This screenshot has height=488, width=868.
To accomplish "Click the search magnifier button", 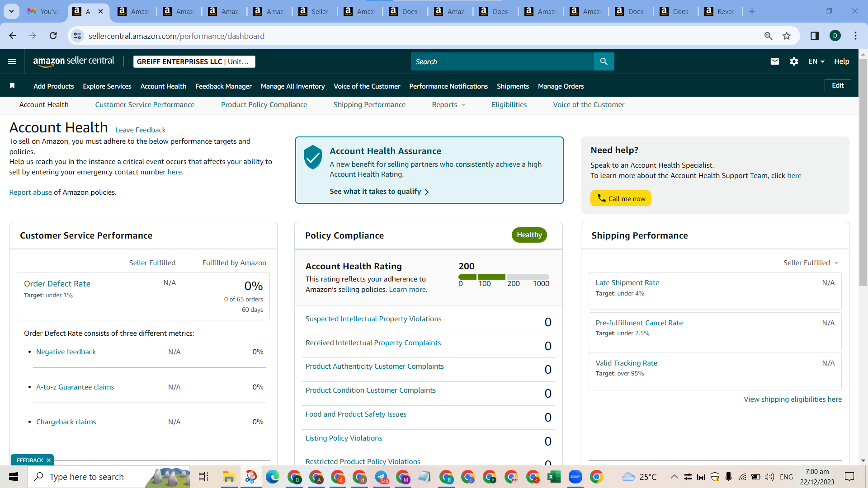I will tap(604, 61).
